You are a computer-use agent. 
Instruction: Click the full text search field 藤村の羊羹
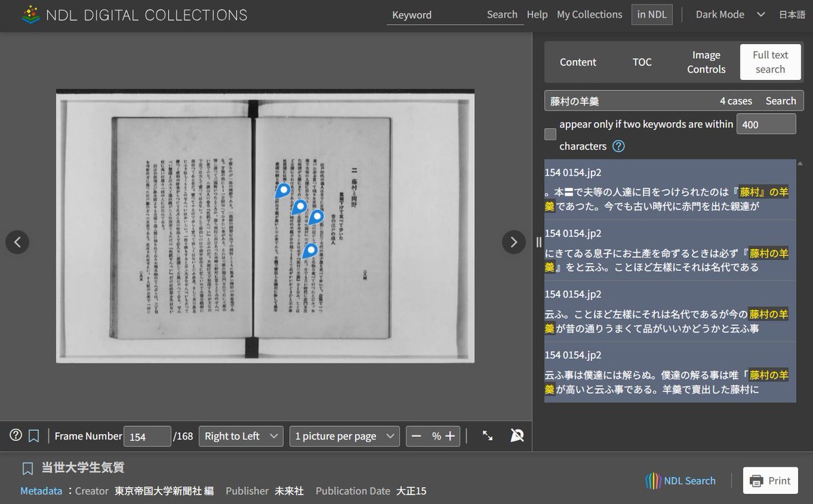[x=630, y=101]
